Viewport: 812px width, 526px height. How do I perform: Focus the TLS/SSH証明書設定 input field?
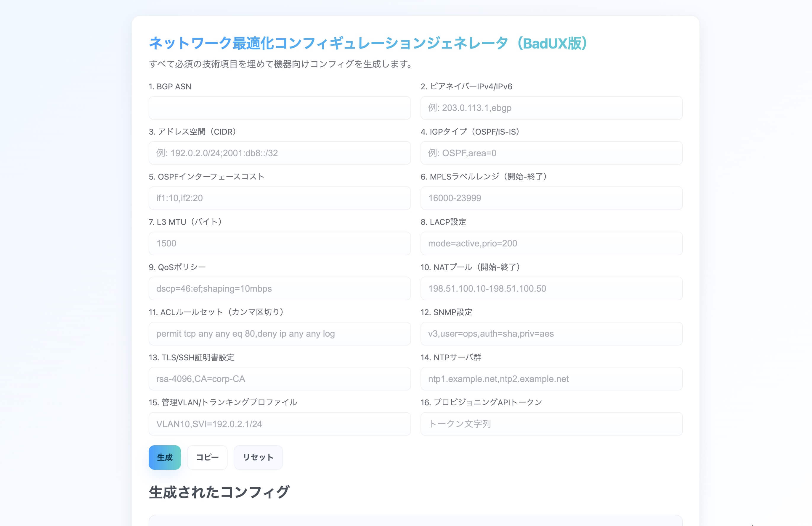pyautogui.click(x=280, y=378)
